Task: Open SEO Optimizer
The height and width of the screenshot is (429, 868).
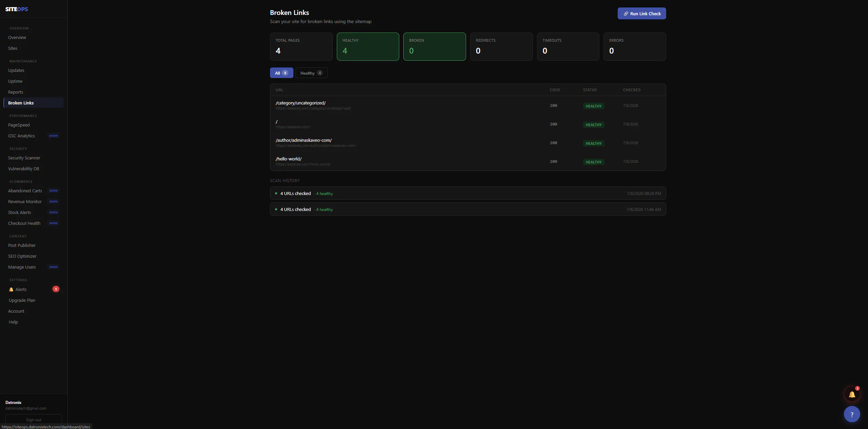Action: [33, 256]
